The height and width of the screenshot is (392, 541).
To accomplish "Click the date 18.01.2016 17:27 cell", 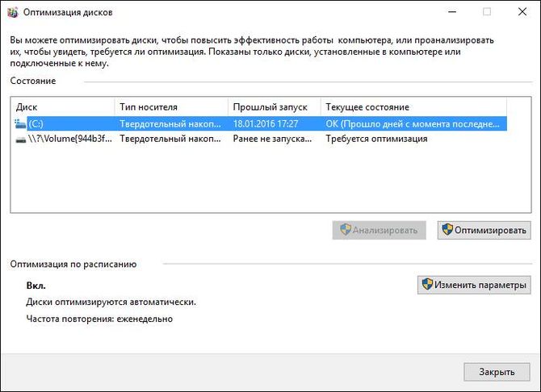I will 266,123.
